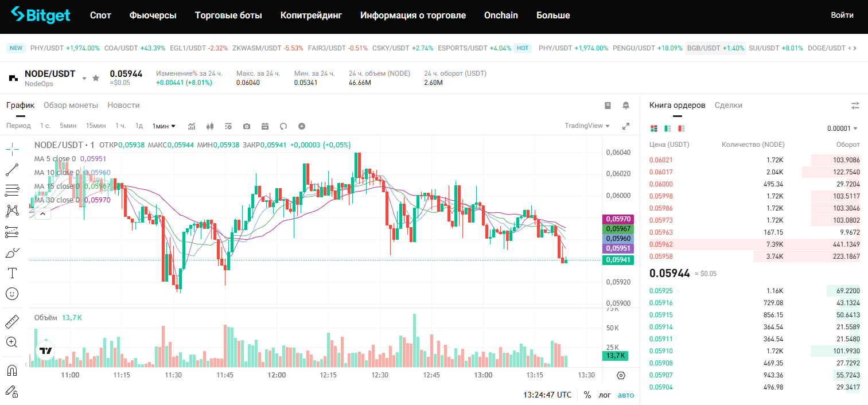Click the zoom-in magnifier on the chart sidebar
Viewport: 868px width, 405px height.
pos(12,342)
